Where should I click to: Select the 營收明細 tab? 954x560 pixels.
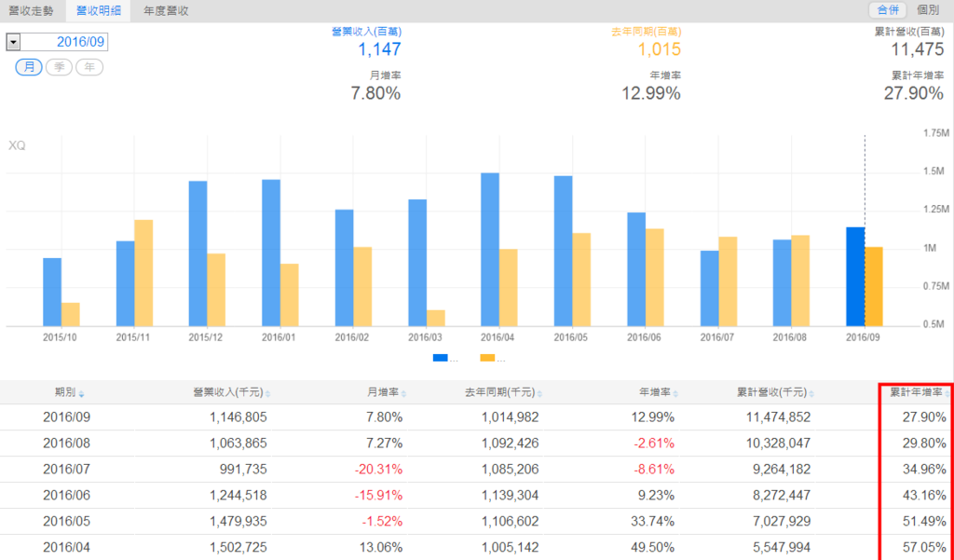point(99,11)
